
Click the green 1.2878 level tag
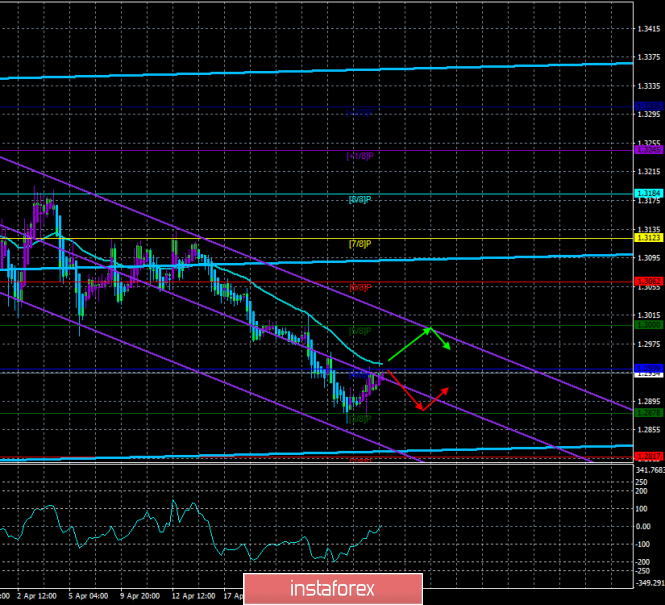(648, 413)
